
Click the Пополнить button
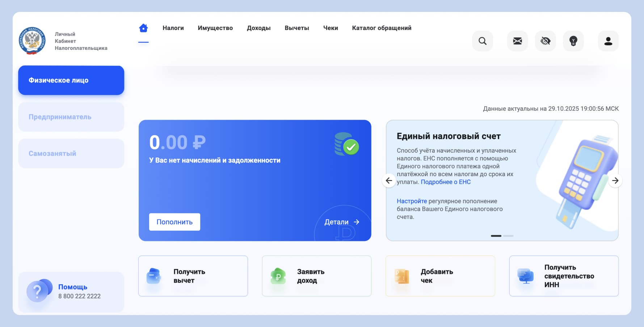(x=174, y=222)
